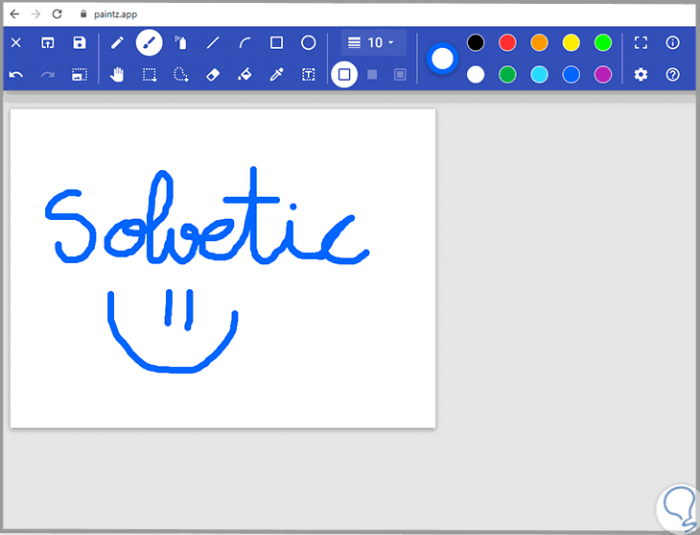The image size is (700, 535).
Task: Click the current color indicator circle
Action: (x=442, y=59)
